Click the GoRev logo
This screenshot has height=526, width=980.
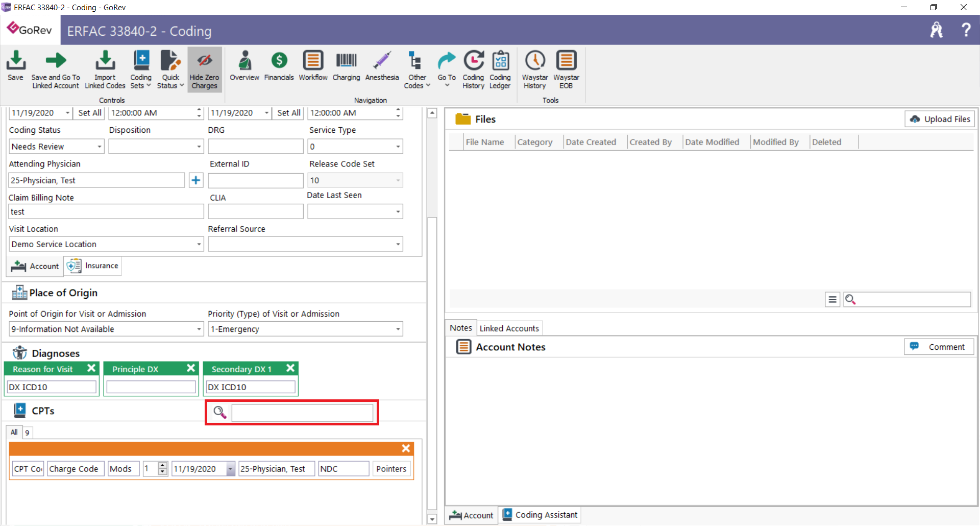[x=30, y=30]
